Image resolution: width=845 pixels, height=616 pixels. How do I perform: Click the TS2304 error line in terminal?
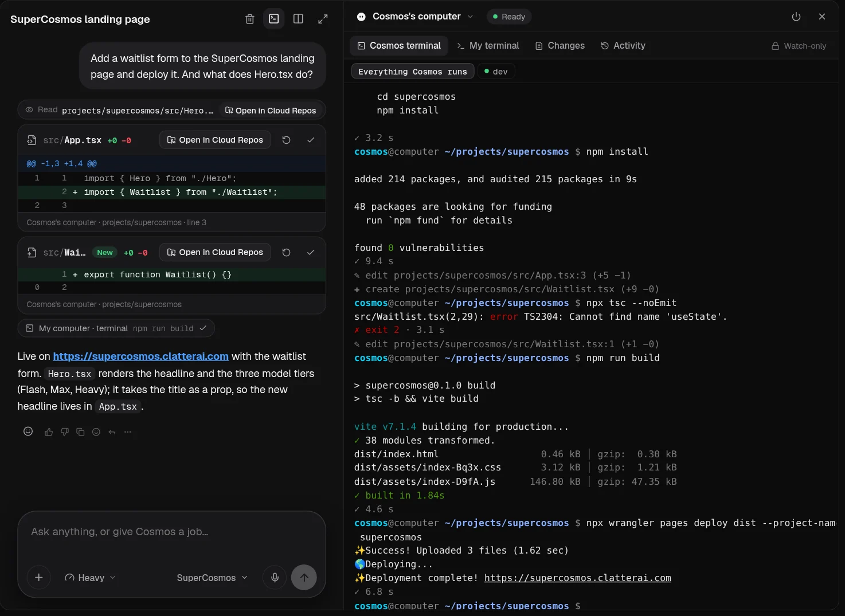click(541, 317)
